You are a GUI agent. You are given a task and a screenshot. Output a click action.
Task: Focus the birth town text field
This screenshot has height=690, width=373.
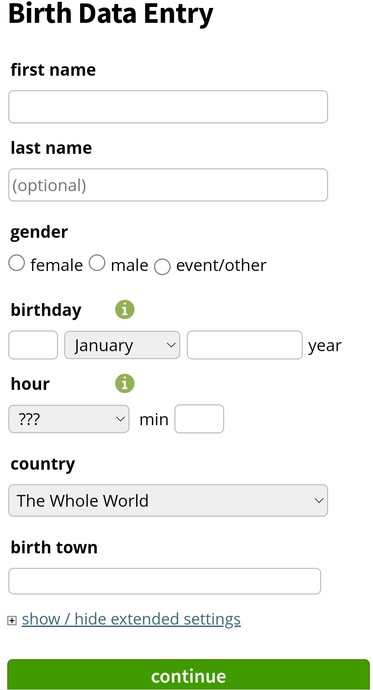tap(165, 581)
